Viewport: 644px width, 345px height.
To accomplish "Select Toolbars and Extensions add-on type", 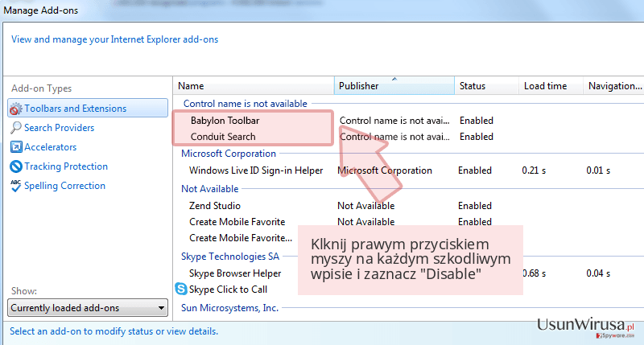I will click(x=88, y=108).
